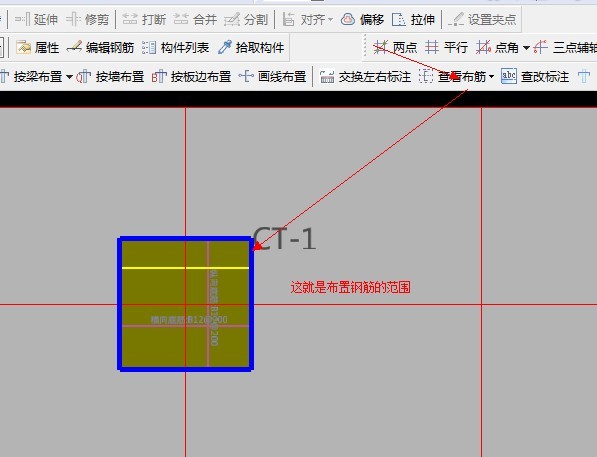Select the vertical 纵向底筋 rebar annotation
Image resolution: width=597 pixels, height=457 pixels.
click(214, 308)
